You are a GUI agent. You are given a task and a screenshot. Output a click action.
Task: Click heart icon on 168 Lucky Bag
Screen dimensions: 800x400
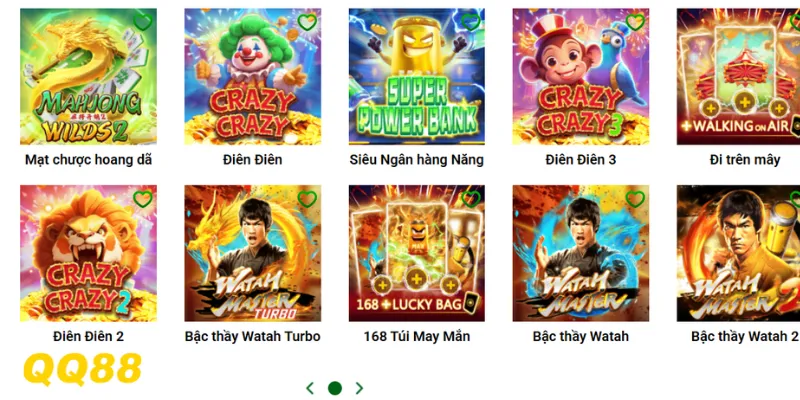click(x=471, y=199)
